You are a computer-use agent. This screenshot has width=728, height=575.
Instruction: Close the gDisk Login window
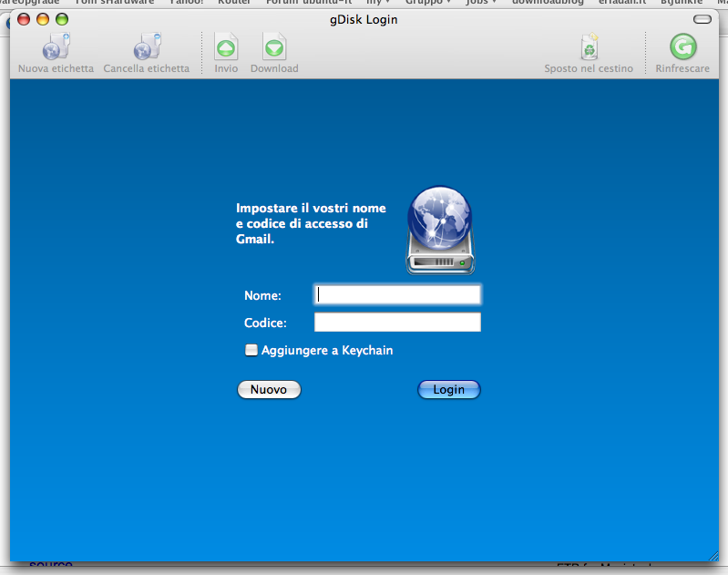(24, 19)
